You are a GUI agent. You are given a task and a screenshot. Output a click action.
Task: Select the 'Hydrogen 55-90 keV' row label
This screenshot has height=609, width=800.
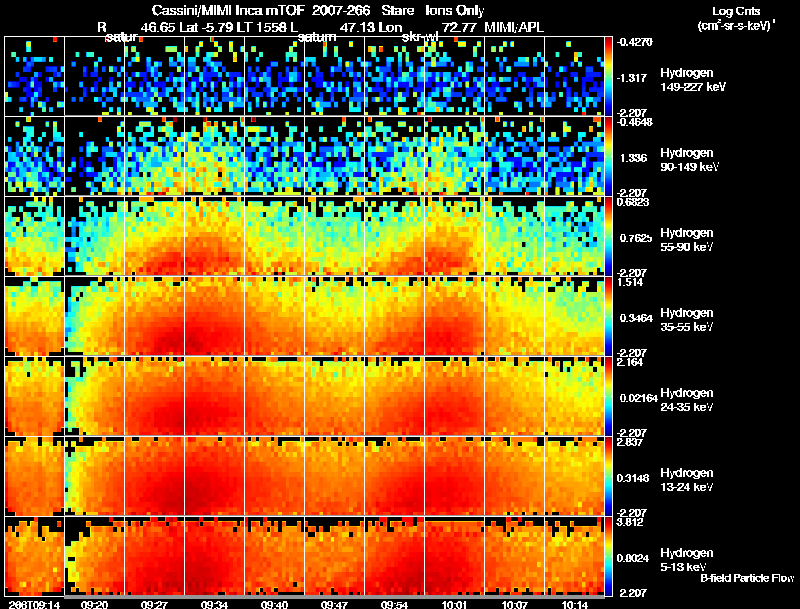coord(687,240)
